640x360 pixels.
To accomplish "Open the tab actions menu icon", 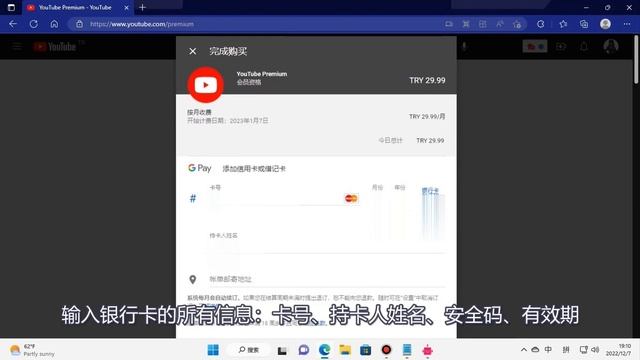I will (11, 7).
